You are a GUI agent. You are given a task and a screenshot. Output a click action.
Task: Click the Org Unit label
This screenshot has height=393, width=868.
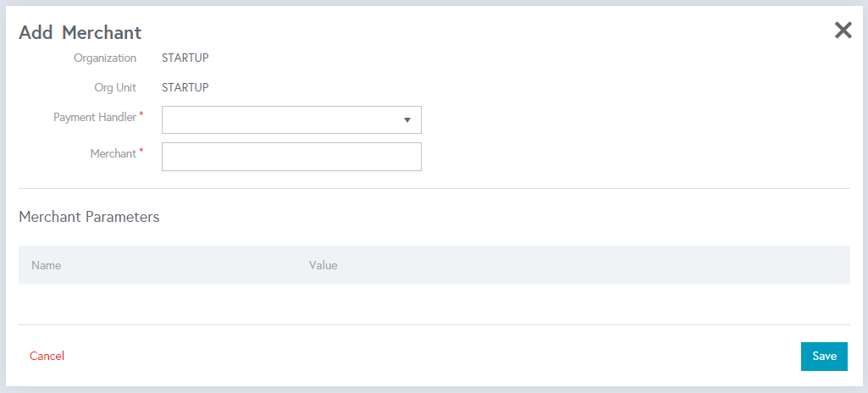pyautogui.click(x=115, y=87)
